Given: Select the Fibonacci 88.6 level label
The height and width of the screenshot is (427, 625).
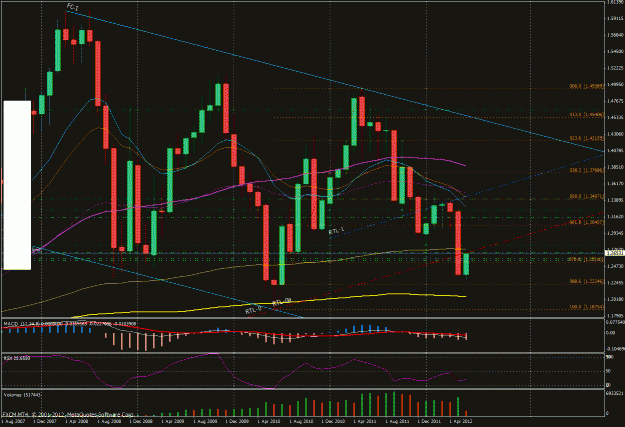Looking at the screenshot, I should 587,281.
